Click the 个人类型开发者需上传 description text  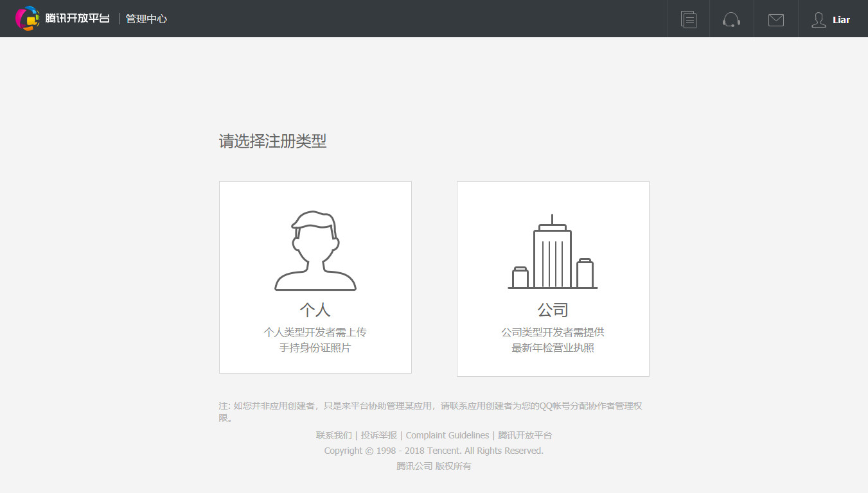[315, 332]
